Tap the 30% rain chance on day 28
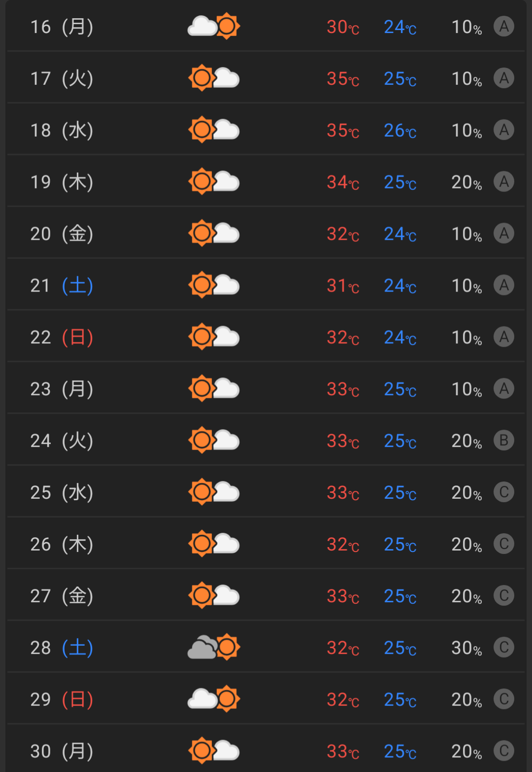The width and height of the screenshot is (532, 772). (466, 648)
